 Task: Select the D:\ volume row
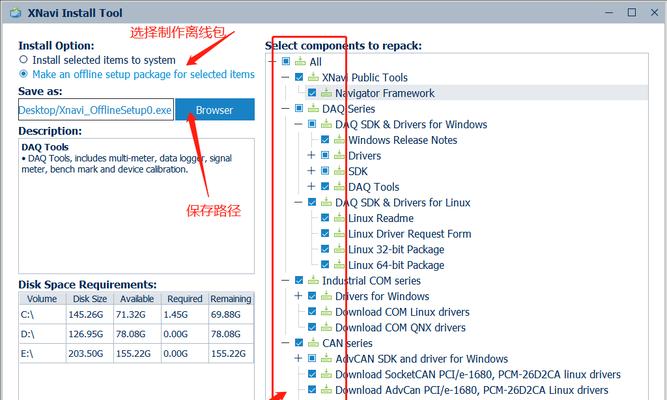[136, 334]
